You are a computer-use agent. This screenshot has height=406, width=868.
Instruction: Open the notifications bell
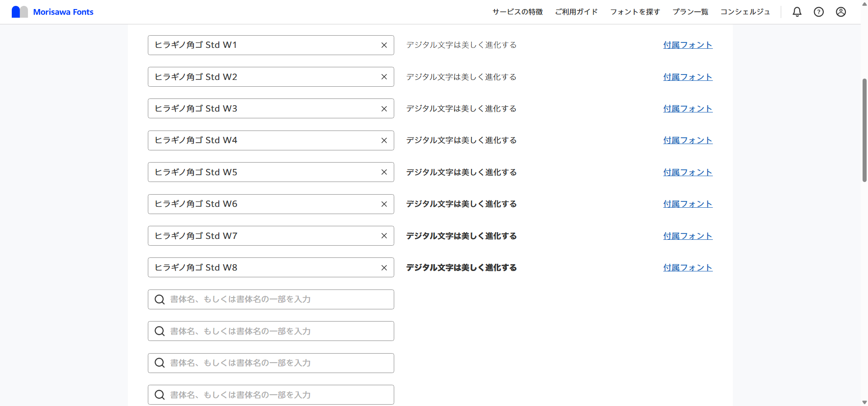click(797, 12)
